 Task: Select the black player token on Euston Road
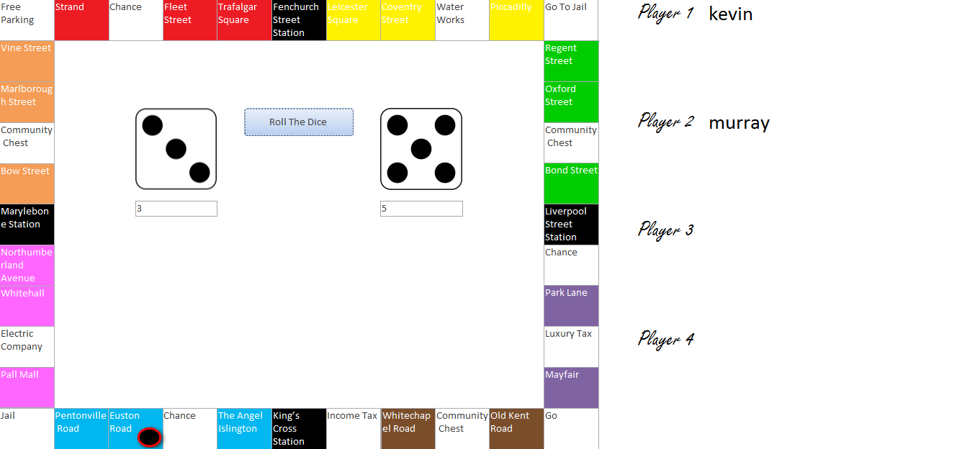[x=149, y=437]
